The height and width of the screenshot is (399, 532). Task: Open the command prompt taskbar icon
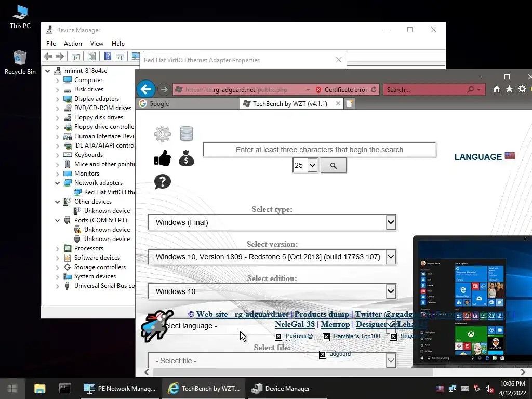pyautogui.click(x=65, y=389)
